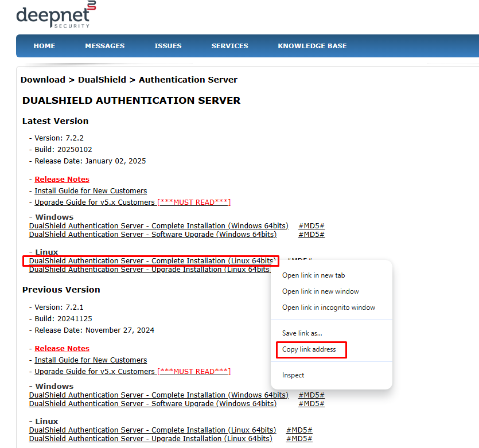
Task: Select 'Open link in incognito window'
Action: tap(328, 307)
